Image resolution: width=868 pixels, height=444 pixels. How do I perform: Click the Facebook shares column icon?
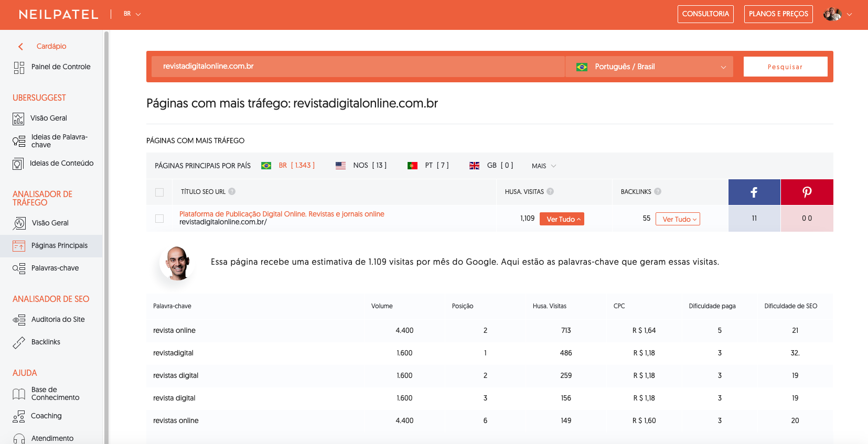754,192
